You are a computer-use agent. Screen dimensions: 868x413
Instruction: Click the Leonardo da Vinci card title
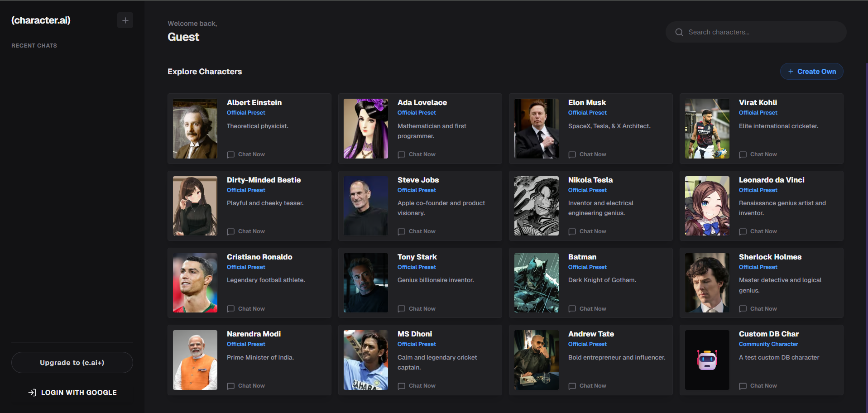click(772, 180)
